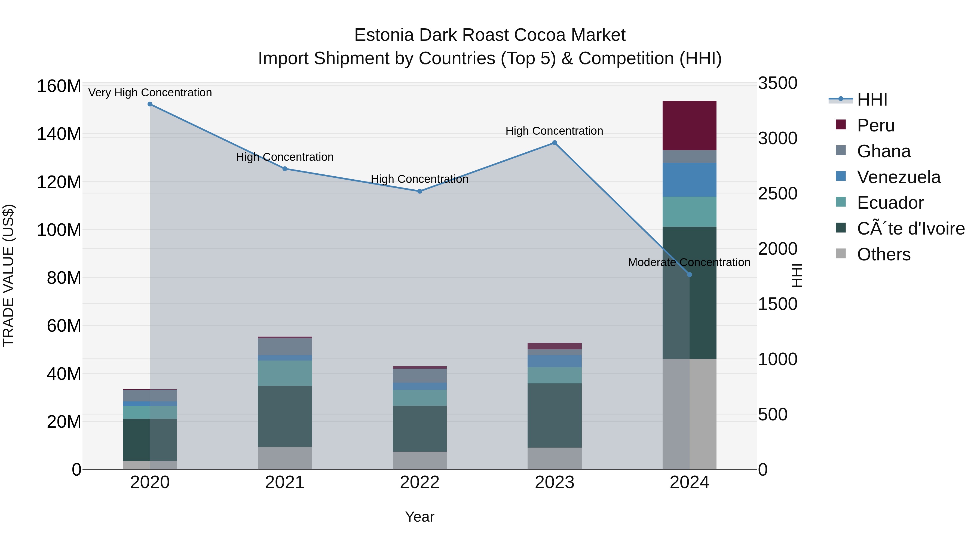
Task: Select the Ecuador segment of 2020 bar
Action: tap(150, 413)
